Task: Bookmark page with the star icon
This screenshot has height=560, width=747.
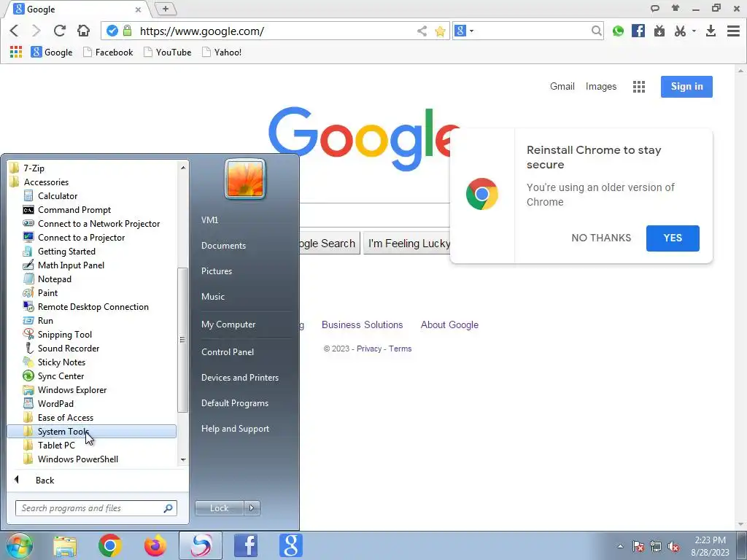Action: click(440, 31)
